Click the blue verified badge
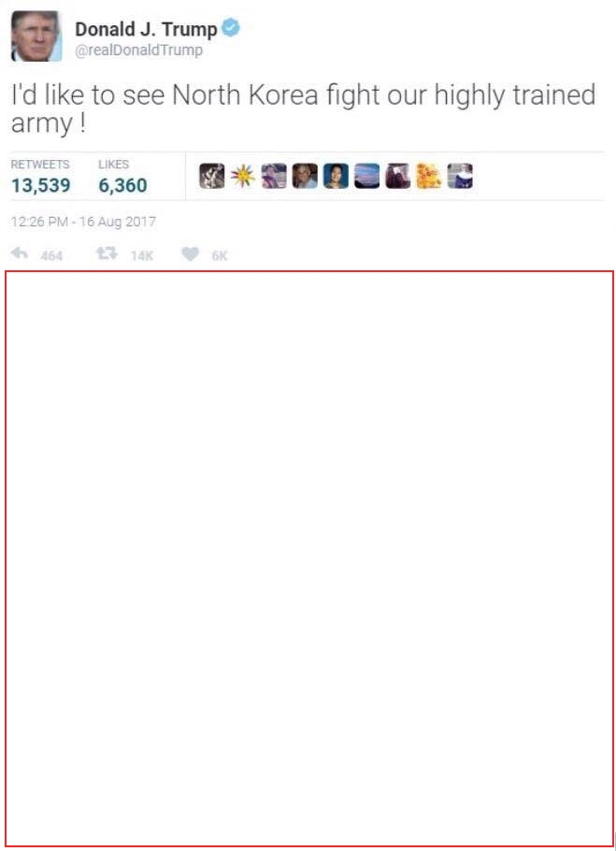The width and height of the screenshot is (616, 851). tap(231, 27)
